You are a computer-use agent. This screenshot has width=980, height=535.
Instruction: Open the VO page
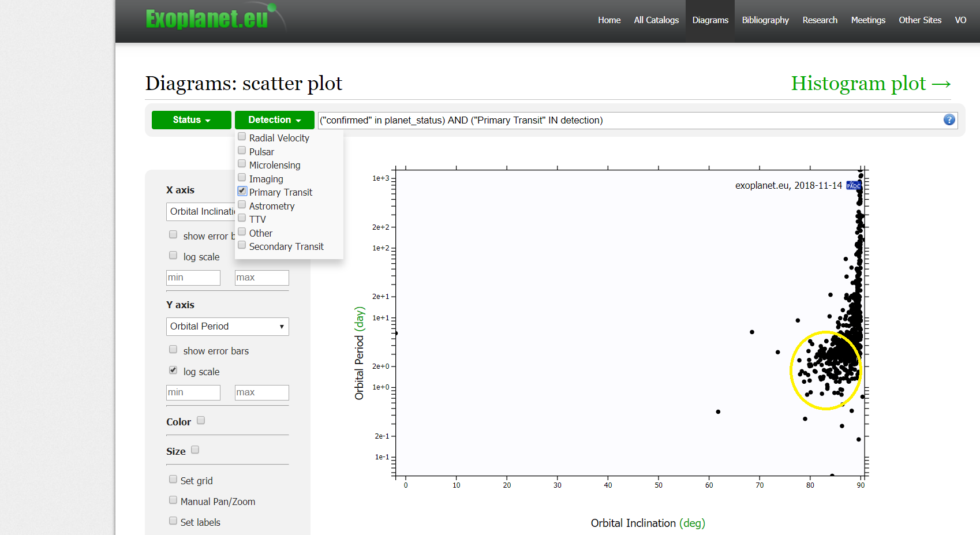coord(960,20)
